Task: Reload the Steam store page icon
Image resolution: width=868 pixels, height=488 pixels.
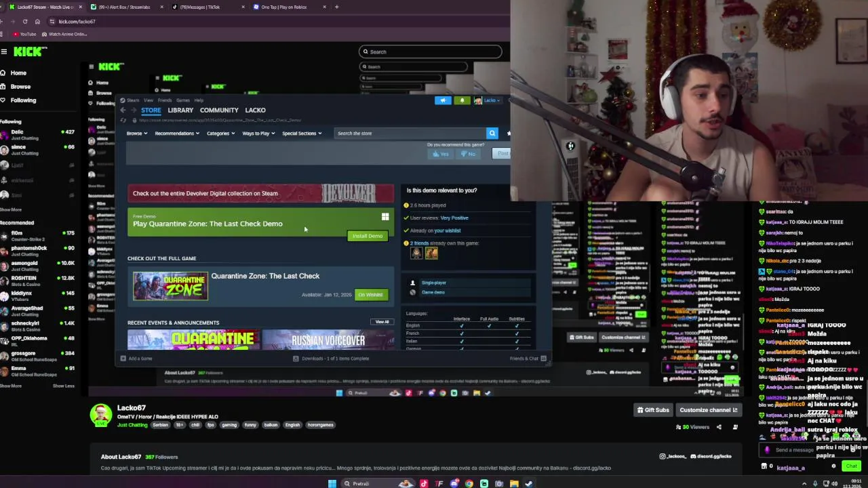Action: tap(123, 120)
